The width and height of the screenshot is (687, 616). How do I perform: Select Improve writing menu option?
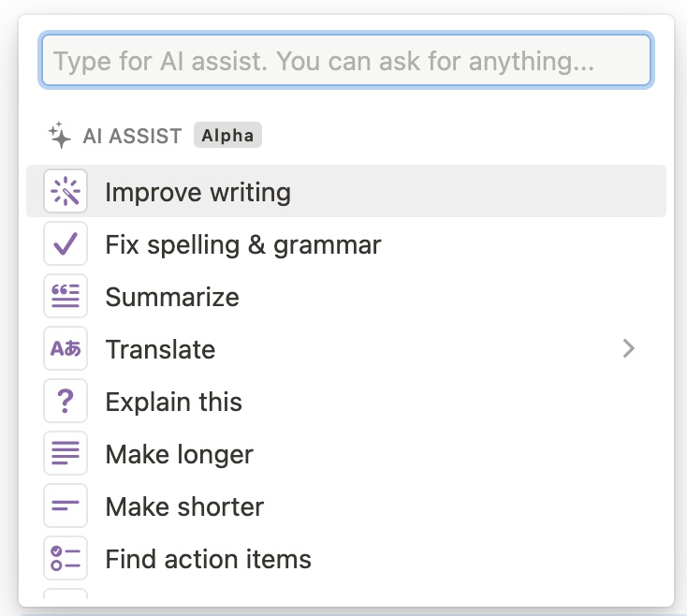[346, 191]
